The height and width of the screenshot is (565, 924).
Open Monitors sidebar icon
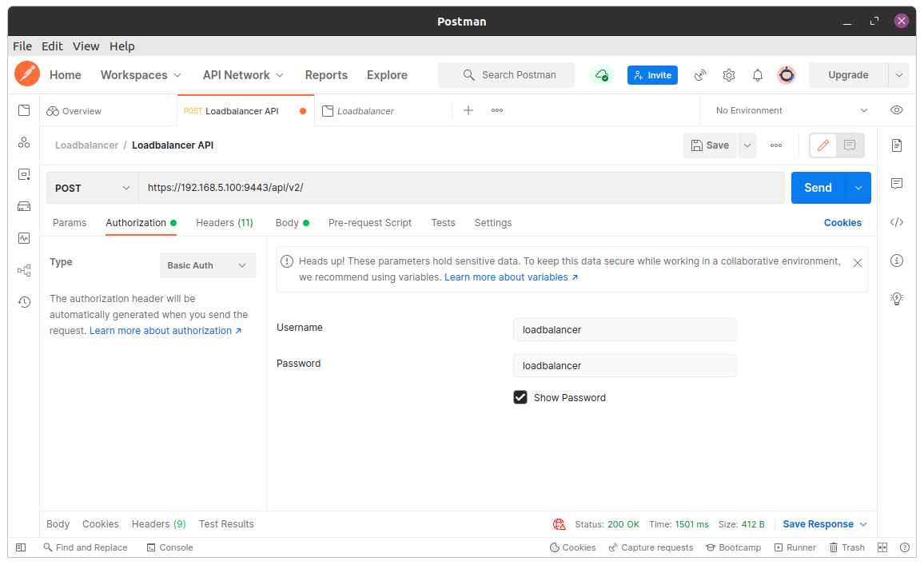point(24,238)
